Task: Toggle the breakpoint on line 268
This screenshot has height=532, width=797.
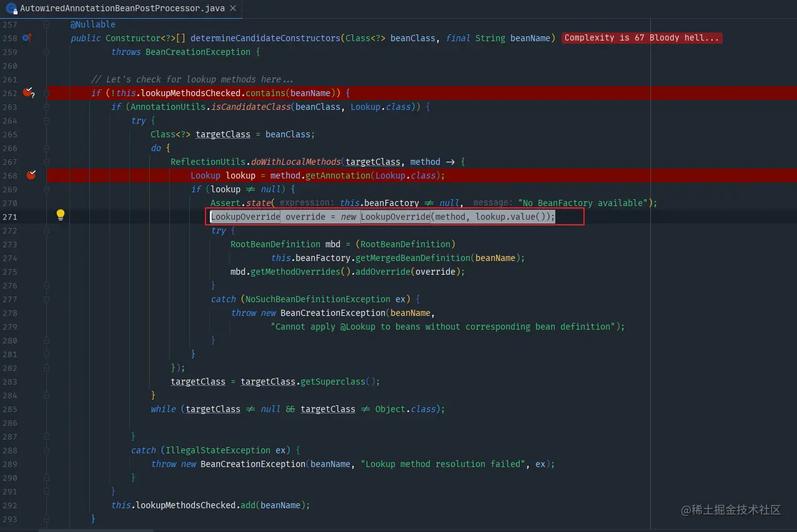Action: click(31, 175)
